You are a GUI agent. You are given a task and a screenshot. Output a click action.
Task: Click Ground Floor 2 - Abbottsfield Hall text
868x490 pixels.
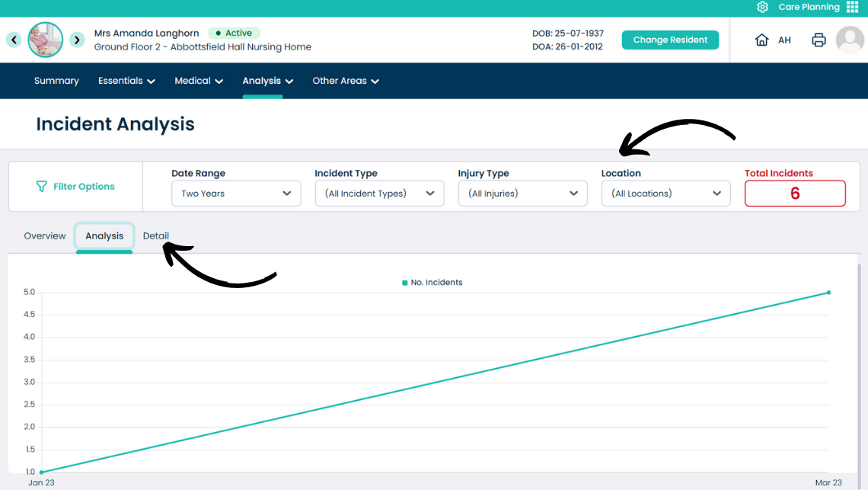[203, 47]
